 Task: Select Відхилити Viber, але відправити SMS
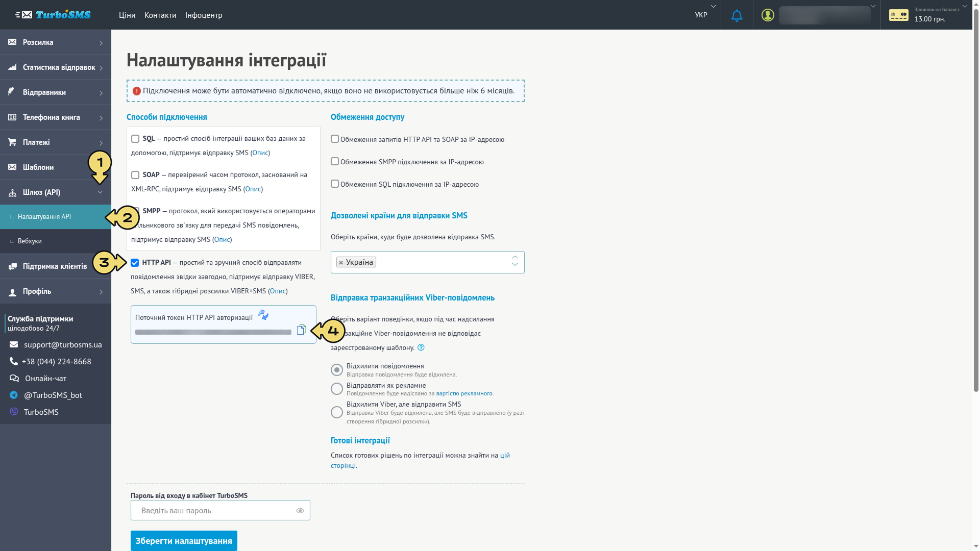coord(337,412)
